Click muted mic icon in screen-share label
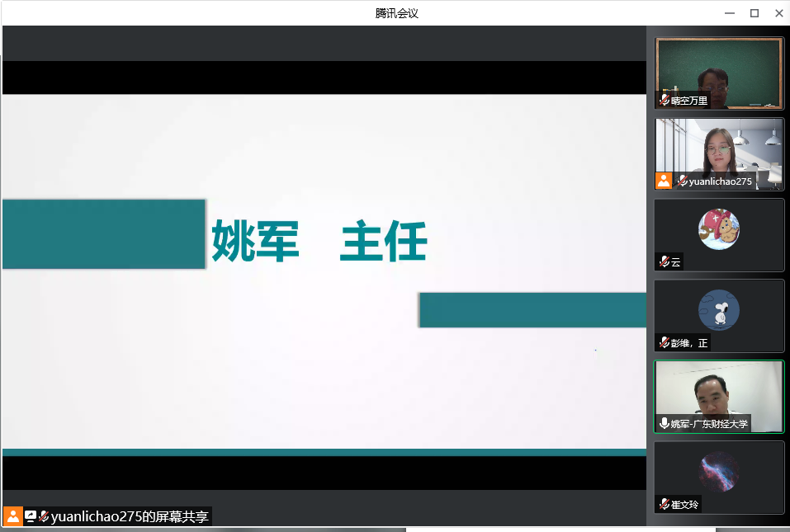 (44, 516)
